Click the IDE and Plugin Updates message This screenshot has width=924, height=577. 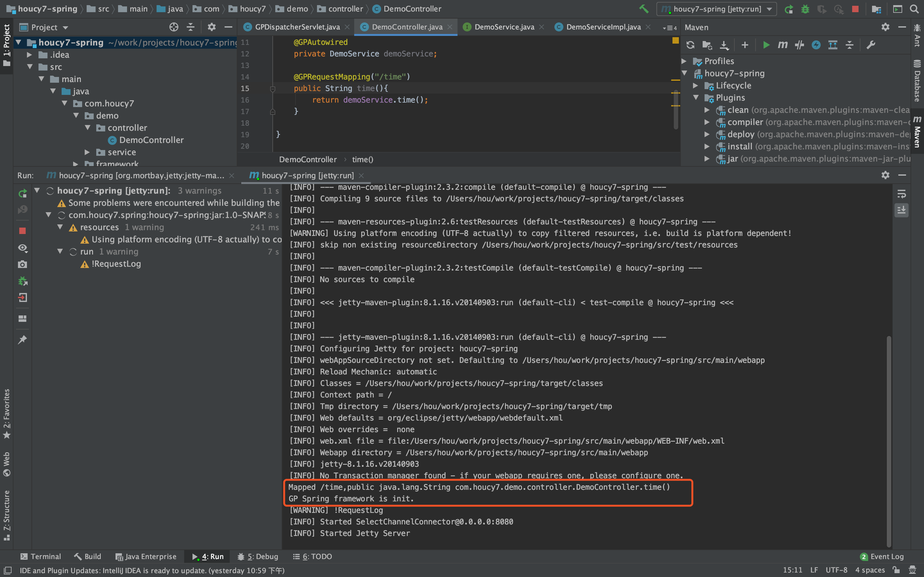(x=152, y=570)
